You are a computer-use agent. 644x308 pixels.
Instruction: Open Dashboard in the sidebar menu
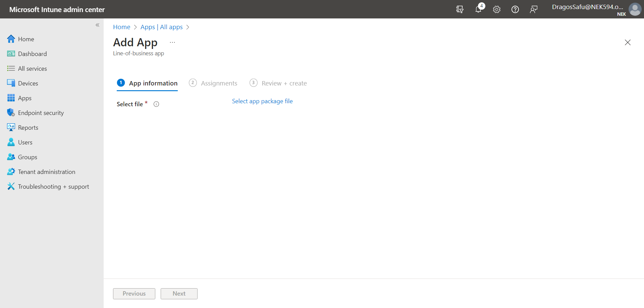point(33,54)
